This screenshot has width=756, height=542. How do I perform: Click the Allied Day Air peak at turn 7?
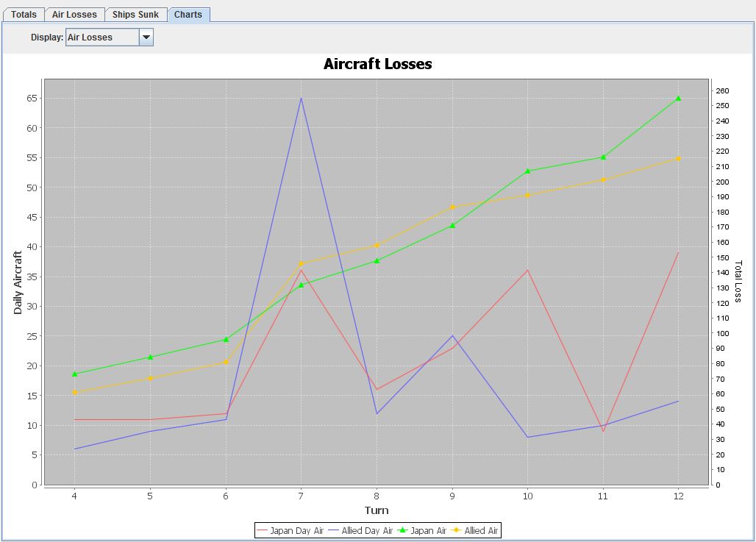pyautogui.click(x=302, y=99)
